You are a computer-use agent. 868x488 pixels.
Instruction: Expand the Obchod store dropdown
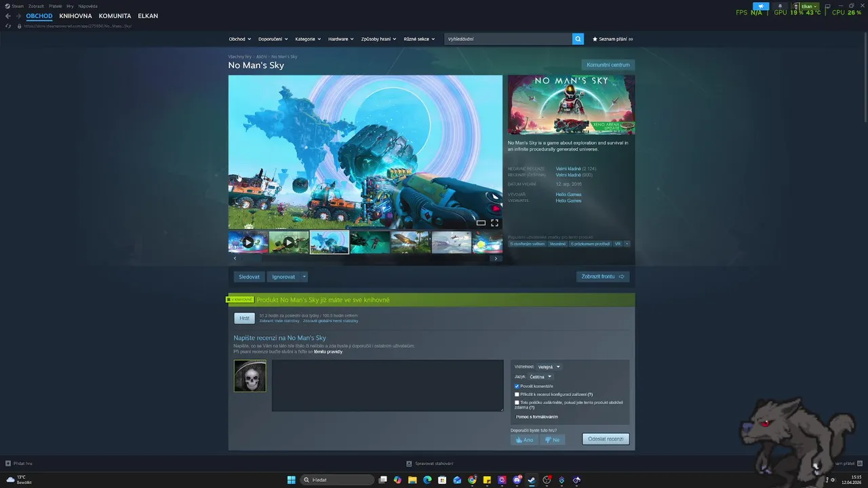239,39
